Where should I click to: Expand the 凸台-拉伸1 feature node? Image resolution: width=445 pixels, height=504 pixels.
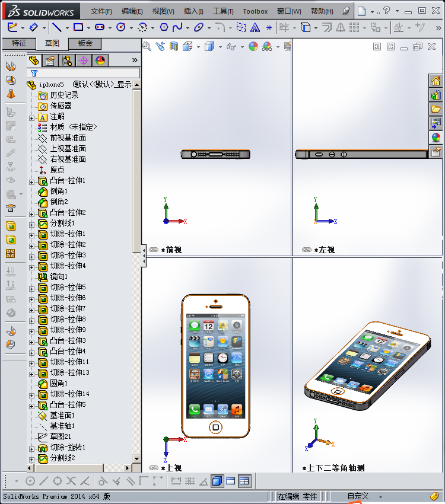[31, 182]
